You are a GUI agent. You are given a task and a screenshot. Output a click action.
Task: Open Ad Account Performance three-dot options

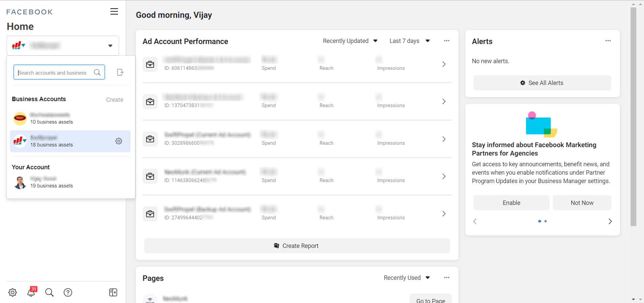point(446,41)
